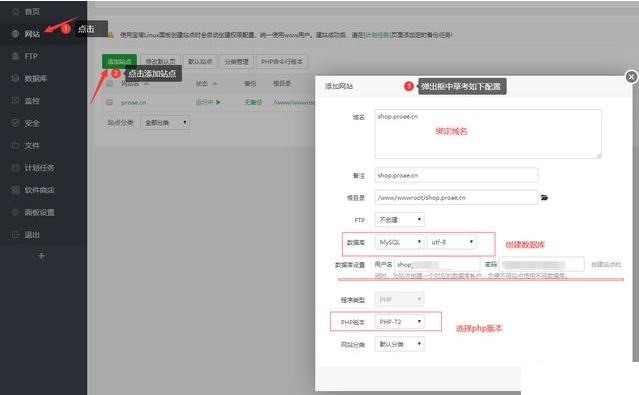The image size is (639, 395).
Task: Open the 首页 home page in sidebar
Action: [x=32, y=11]
